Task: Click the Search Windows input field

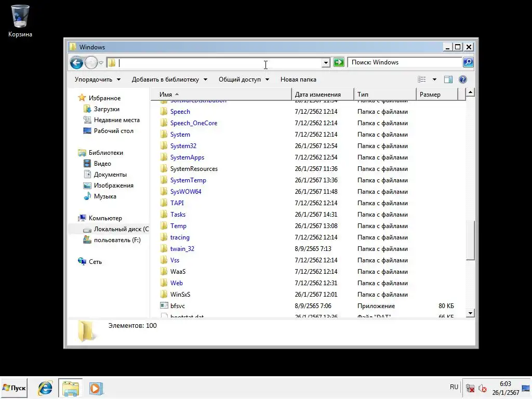Action: click(405, 62)
